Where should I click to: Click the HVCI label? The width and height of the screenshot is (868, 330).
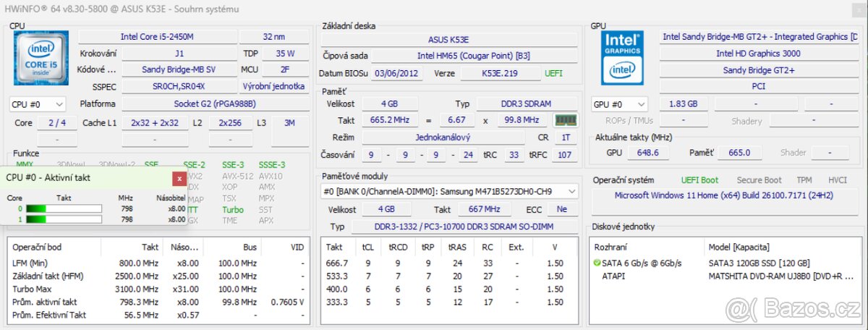(x=838, y=180)
